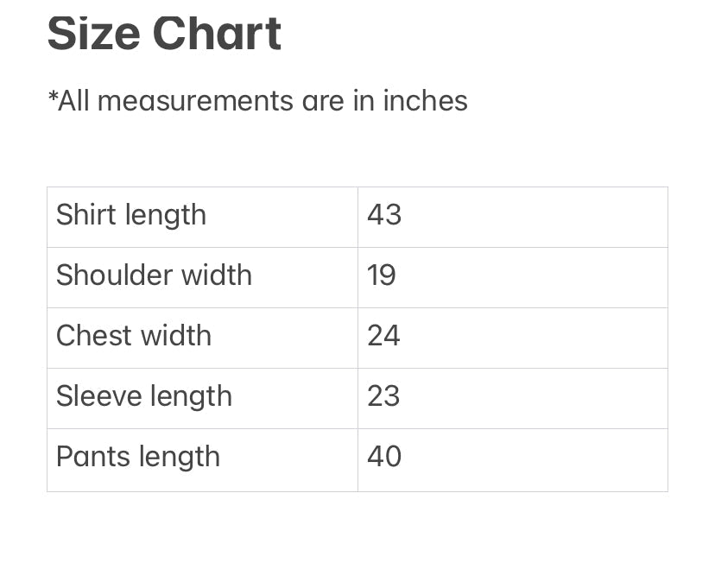Viewport: 715px width, 588px height.
Task: Click the word 'Size' in the heading
Action: (92, 34)
